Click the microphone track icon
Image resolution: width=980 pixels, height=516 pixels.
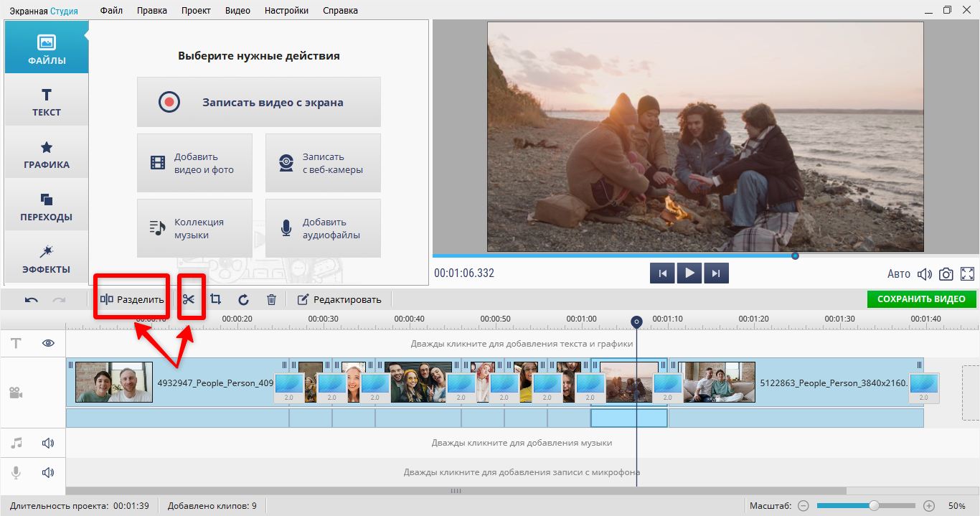tap(16, 472)
